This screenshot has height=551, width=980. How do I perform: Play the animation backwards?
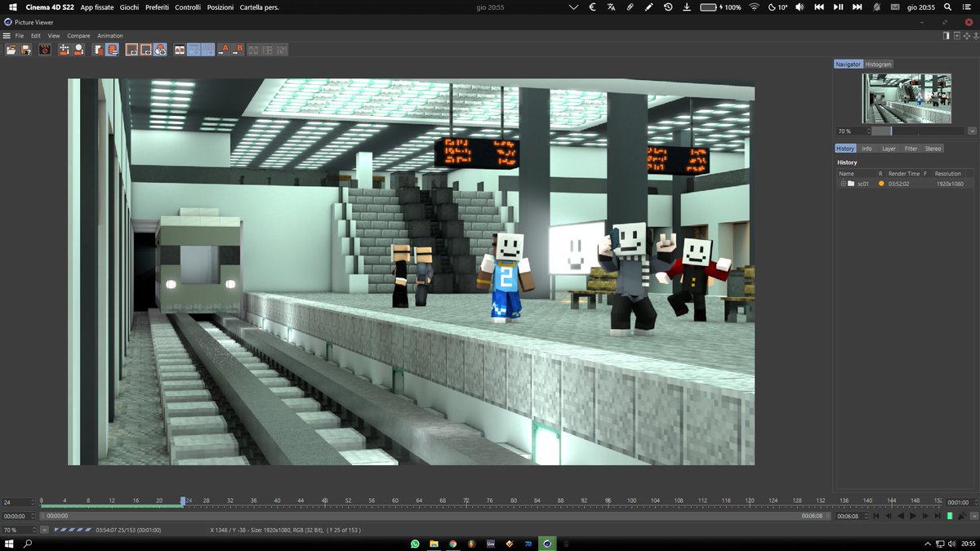tap(901, 516)
